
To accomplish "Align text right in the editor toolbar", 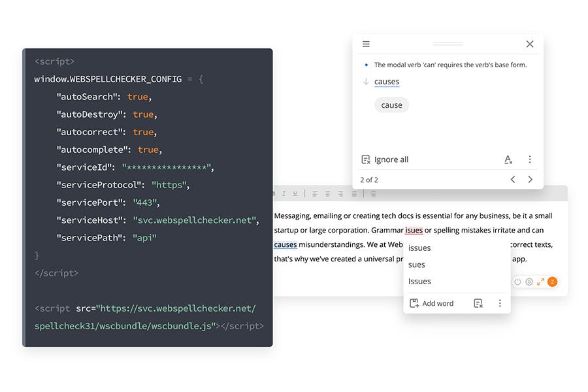I will pyautogui.click(x=340, y=193).
